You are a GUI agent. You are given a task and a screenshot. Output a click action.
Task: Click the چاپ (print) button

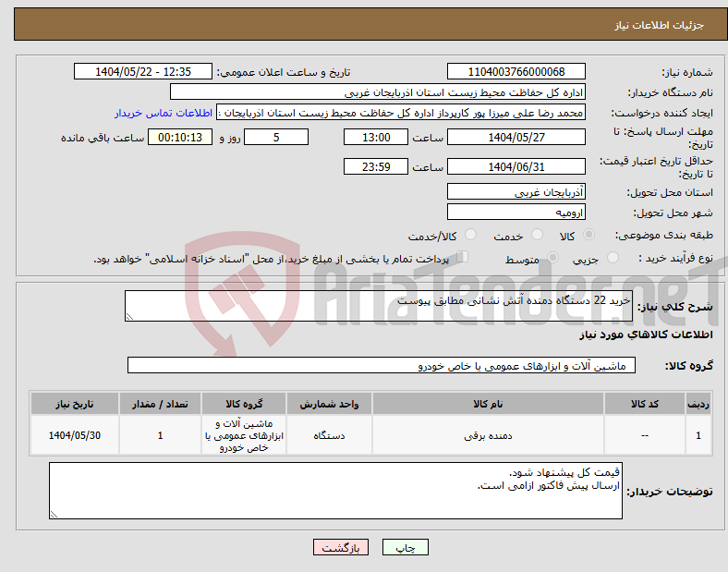(405, 547)
